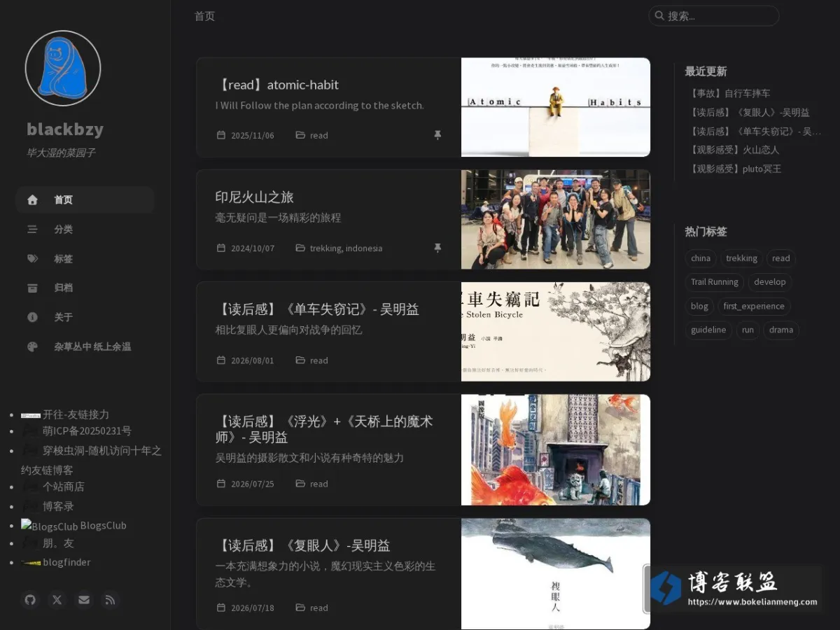840x630 pixels.
Task: Open 分类 menu item
Action: click(x=85, y=229)
